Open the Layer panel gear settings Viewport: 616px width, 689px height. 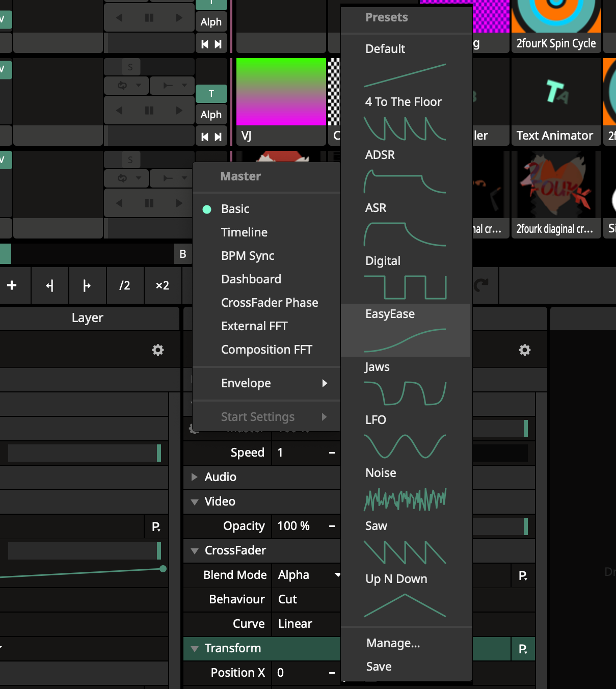pos(158,350)
